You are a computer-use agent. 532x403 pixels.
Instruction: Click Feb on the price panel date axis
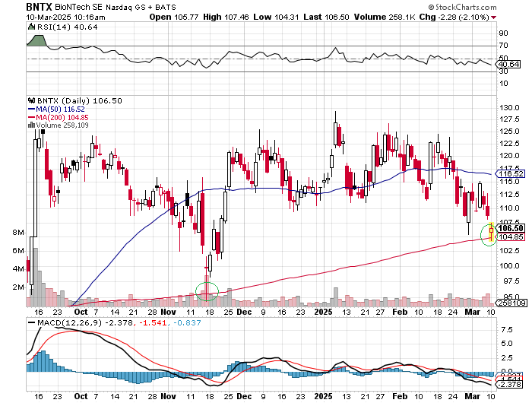[x=400, y=312]
